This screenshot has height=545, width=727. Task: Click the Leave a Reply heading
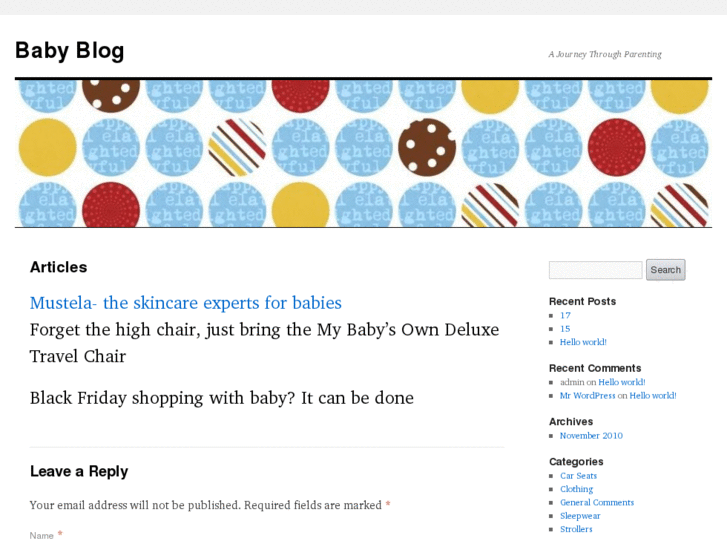79,472
